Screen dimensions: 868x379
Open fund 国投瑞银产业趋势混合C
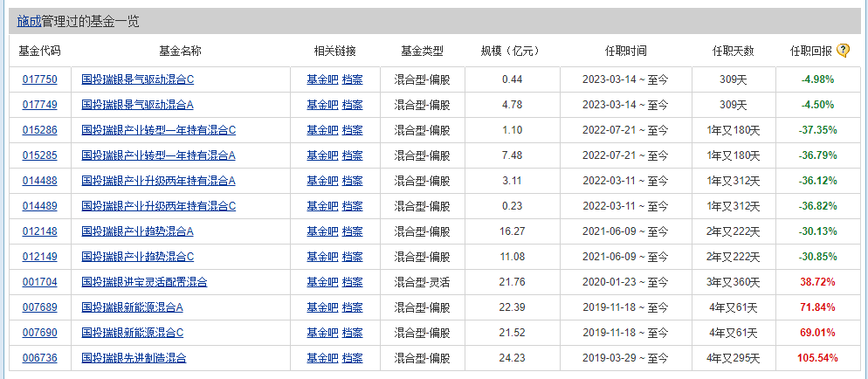137,257
